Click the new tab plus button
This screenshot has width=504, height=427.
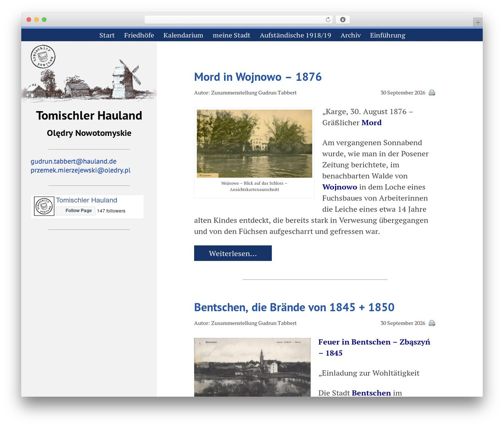pos(478,22)
